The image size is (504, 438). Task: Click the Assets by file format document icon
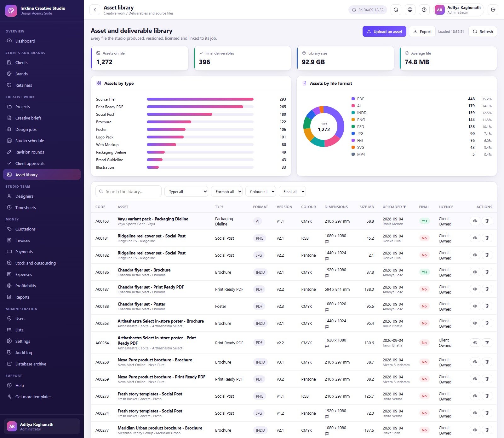[x=304, y=83]
